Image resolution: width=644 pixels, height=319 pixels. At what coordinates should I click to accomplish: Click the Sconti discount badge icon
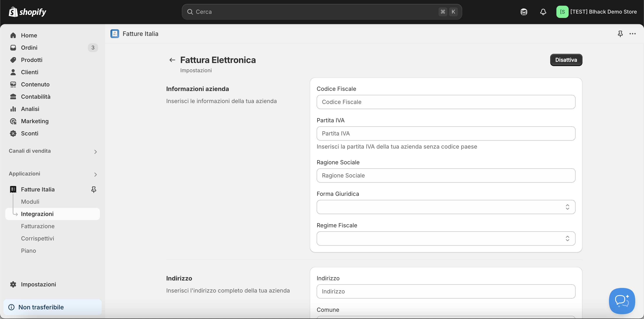[x=13, y=133]
